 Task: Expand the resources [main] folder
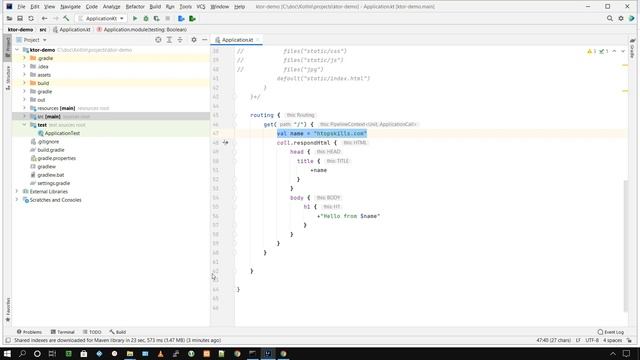pos(24,108)
